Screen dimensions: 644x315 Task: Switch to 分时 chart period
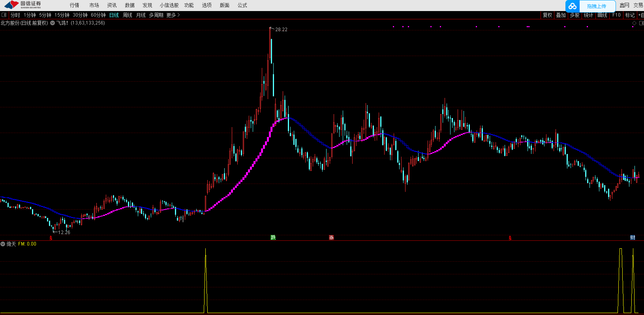point(15,15)
